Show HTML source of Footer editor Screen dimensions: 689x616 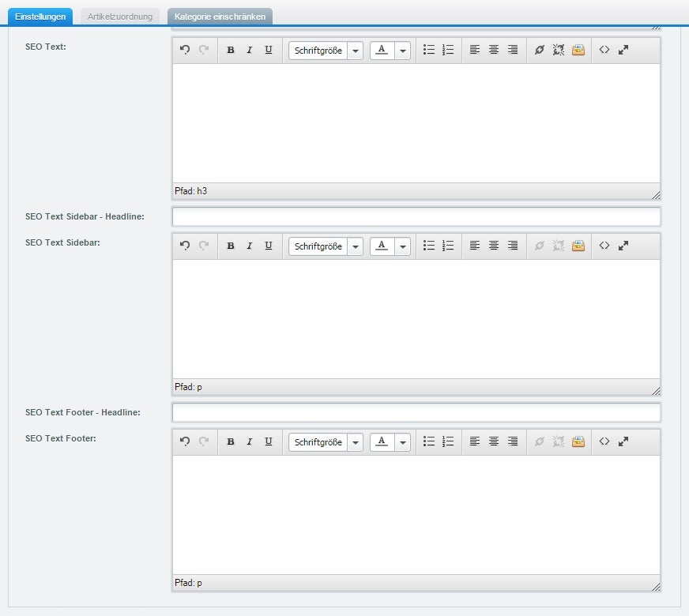tap(604, 441)
